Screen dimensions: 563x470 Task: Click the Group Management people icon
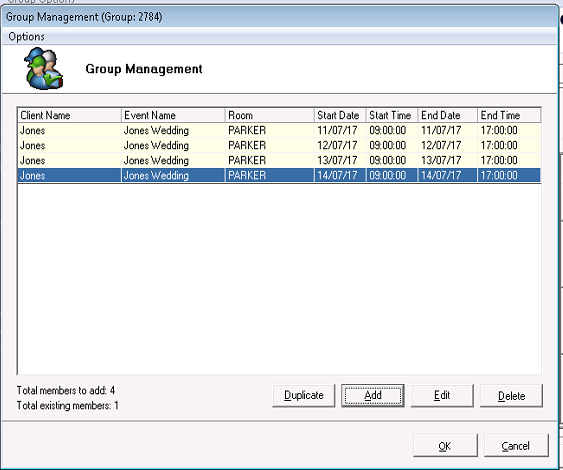tap(43, 69)
